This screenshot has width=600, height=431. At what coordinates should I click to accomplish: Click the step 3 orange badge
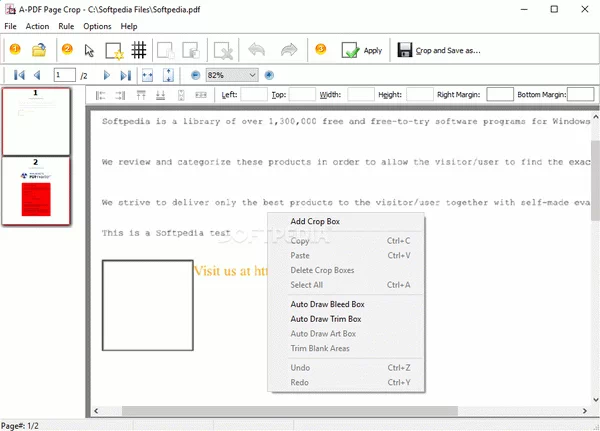point(321,49)
